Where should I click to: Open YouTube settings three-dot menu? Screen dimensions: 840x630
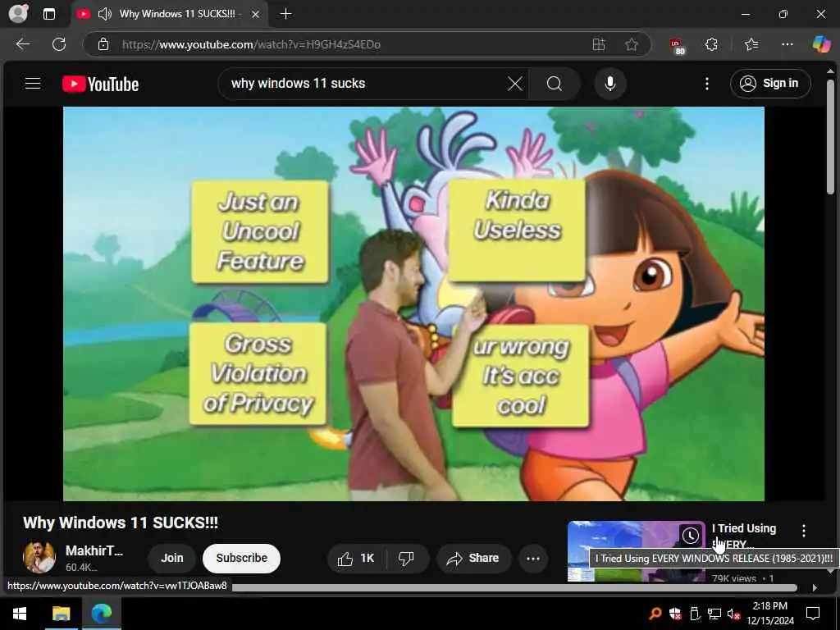pos(707,84)
